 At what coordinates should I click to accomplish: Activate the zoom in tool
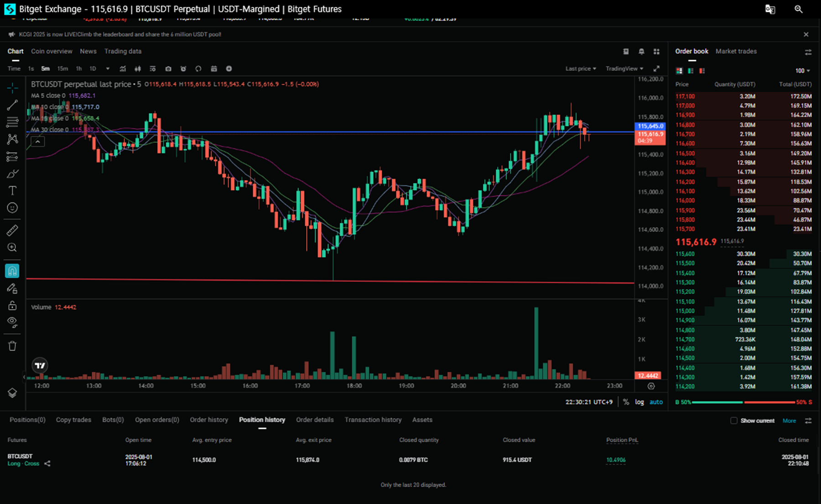click(x=12, y=248)
